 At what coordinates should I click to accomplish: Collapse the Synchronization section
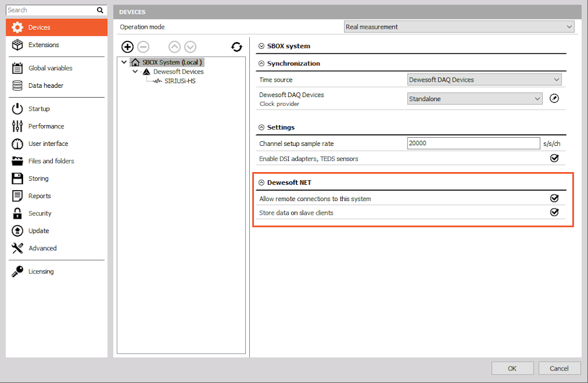tap(261, 63)
